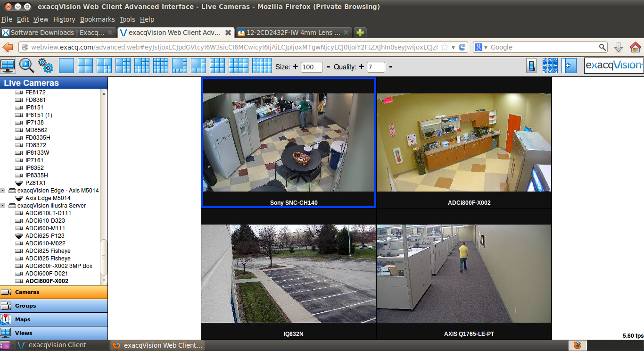Viewport: 644px width, 351px height.
Task: Bookmark this page with star
Action: pyautogui.click(x=445, y=47)
